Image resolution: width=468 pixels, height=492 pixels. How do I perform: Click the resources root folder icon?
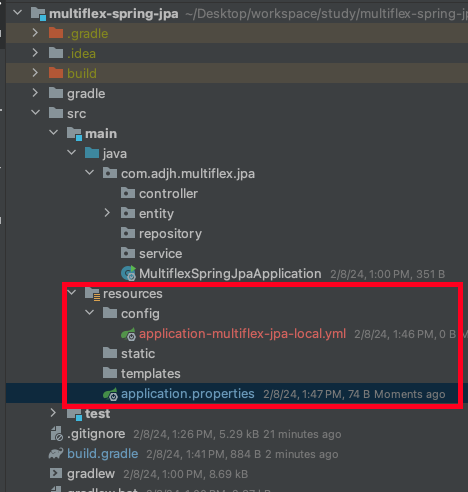tap(92, 294)
